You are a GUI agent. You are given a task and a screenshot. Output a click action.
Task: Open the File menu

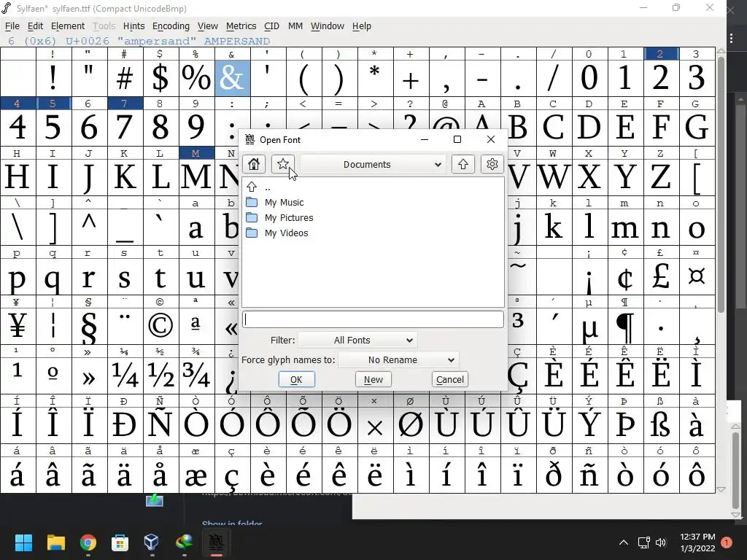point(12,26)
